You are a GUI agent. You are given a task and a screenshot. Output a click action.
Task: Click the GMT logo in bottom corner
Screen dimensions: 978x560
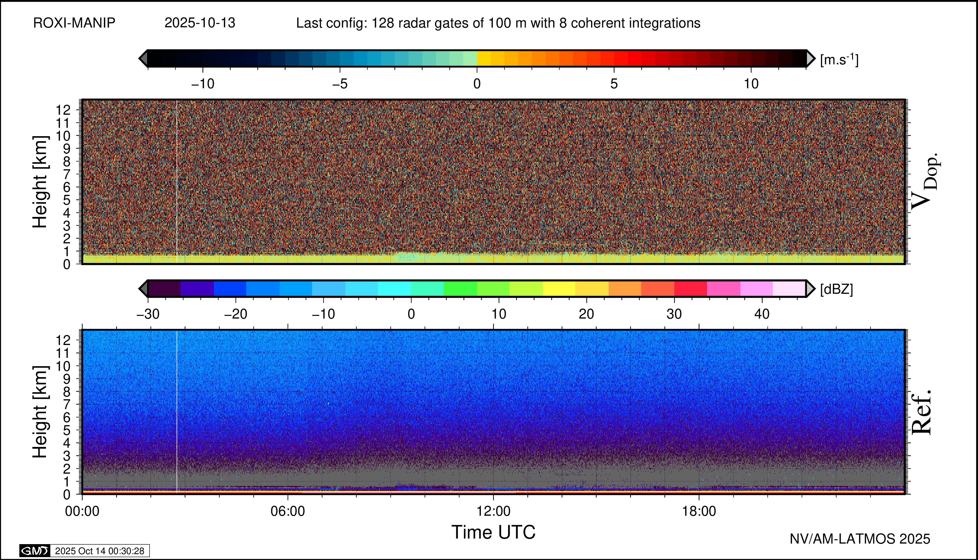click(35, 551)
